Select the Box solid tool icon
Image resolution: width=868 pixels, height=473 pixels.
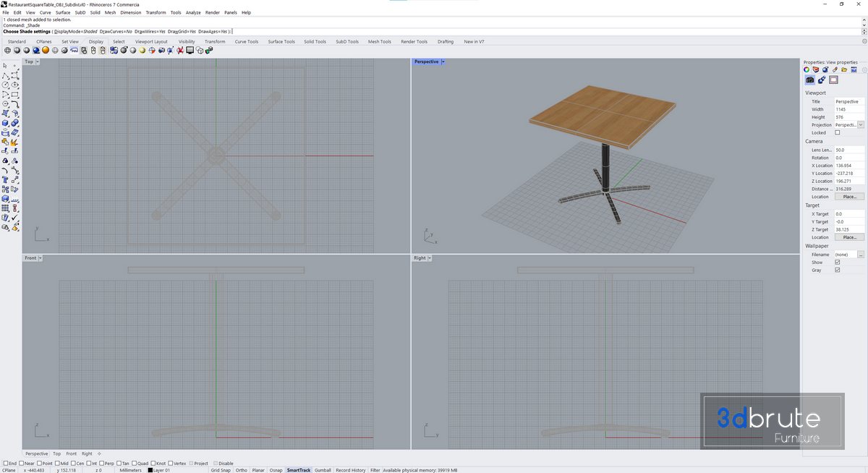pyautogui.click(x=5, y=123)
